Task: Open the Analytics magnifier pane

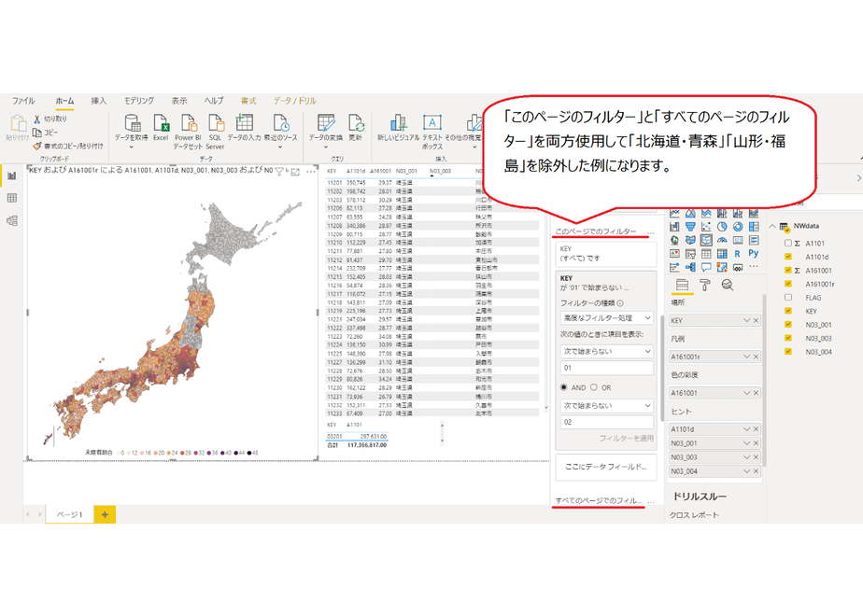Action: click(728, 285)
